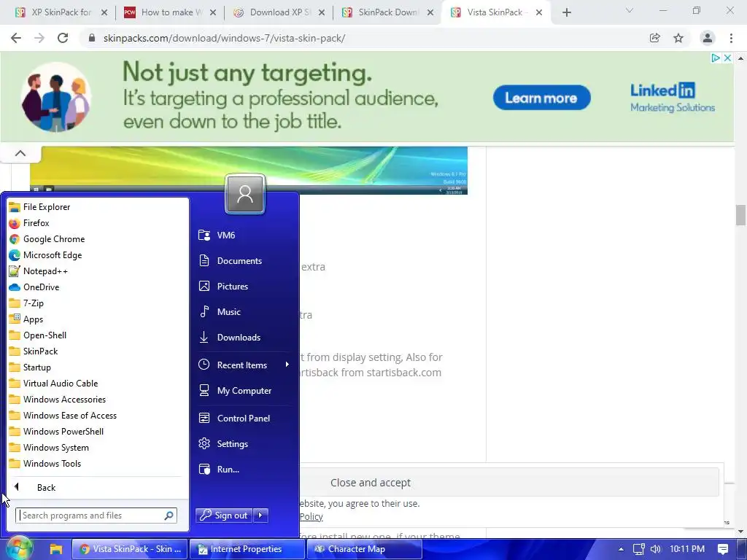The width and height of the screenshot is (747, 560).
Task: Click the Windows Start orb
Action: 19,548
